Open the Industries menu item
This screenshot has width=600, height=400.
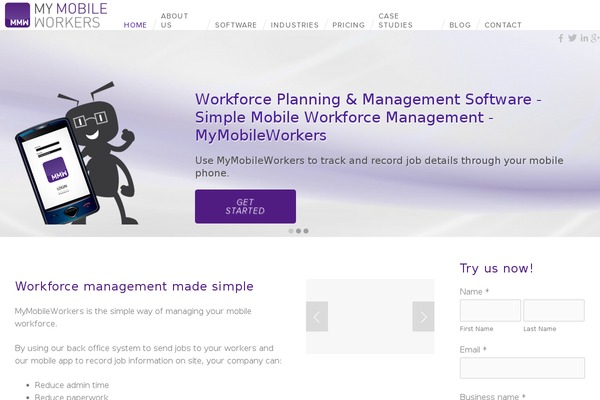(x=295, y=25)
